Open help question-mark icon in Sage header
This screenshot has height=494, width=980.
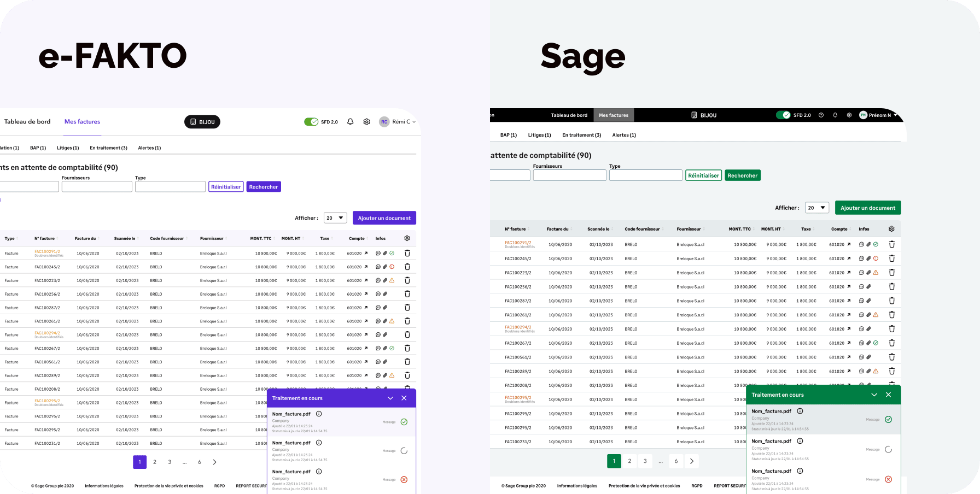pos(821,115)
